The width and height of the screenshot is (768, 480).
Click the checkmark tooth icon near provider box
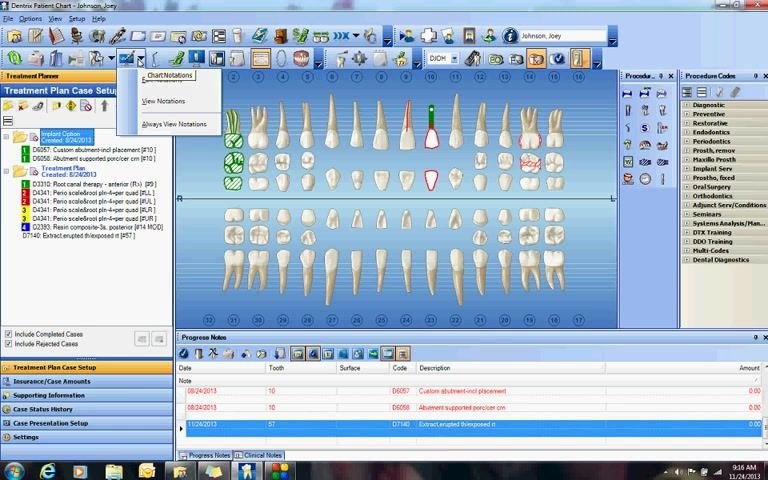coord(557,59)
